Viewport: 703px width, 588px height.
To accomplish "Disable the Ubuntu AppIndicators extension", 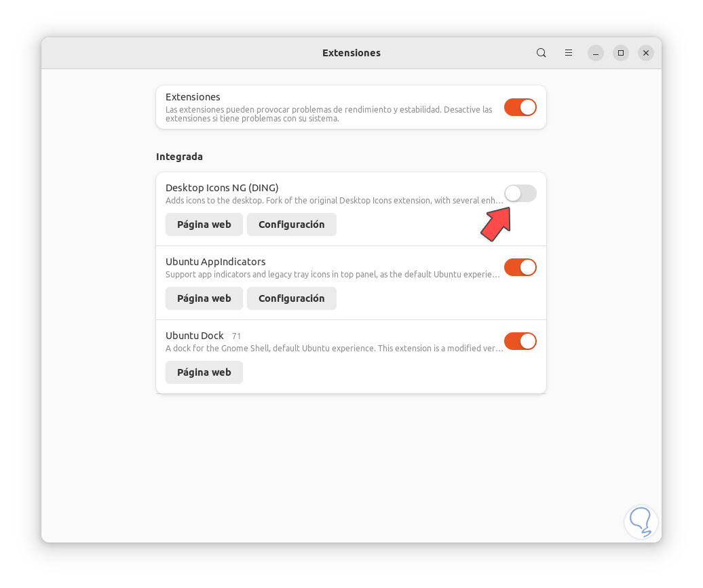I will tap(520, 267).
